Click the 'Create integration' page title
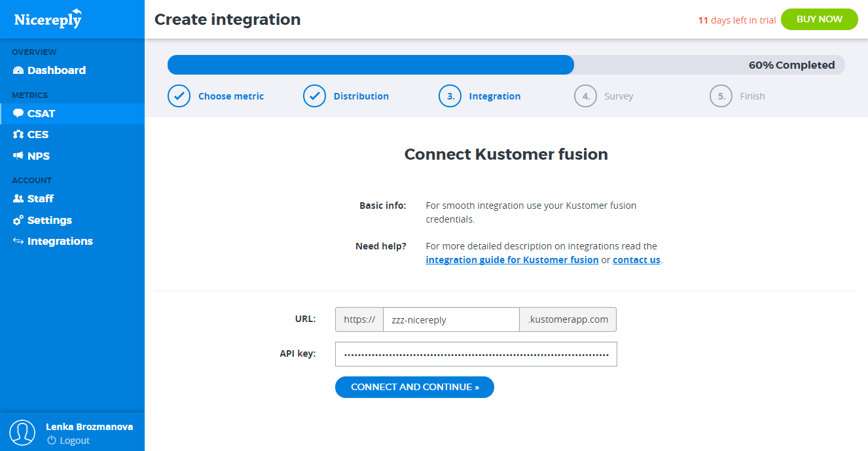 tap(228, 20)
